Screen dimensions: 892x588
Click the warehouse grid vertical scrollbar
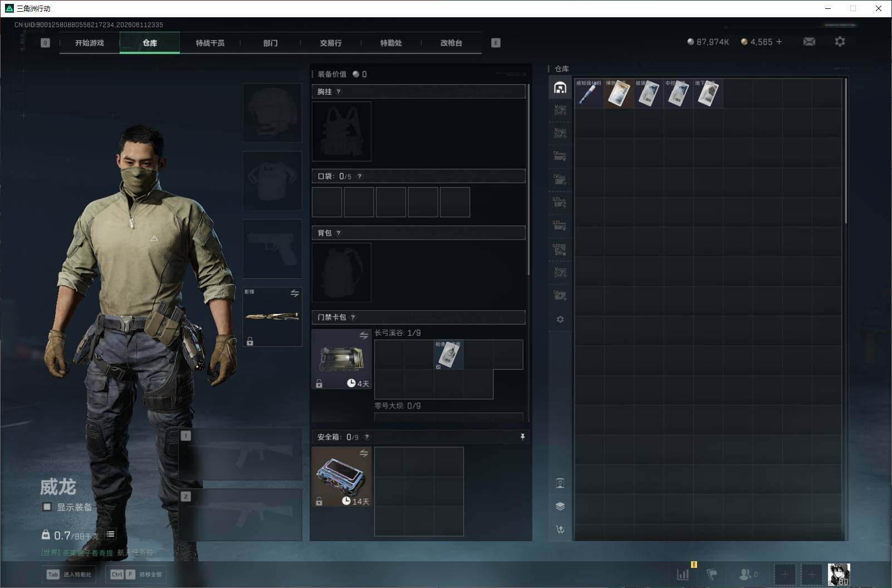click(845, 151)
